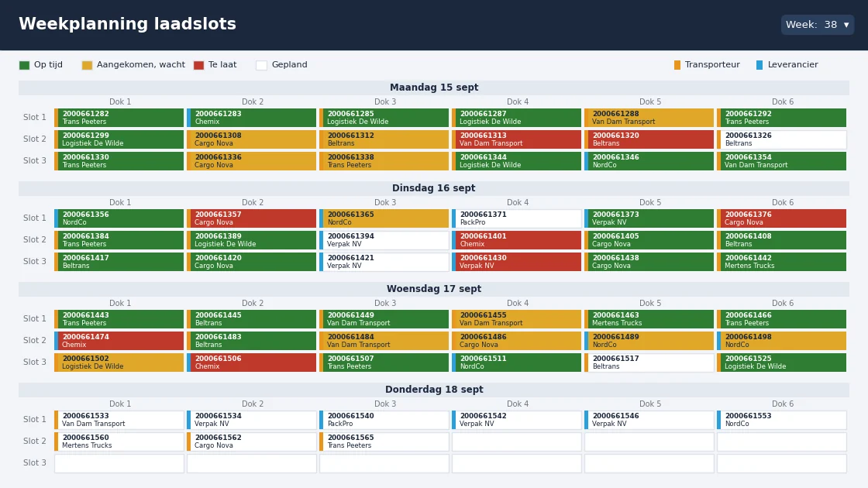Open slot 2000661288 Van Dam Transport

point(649,118)
